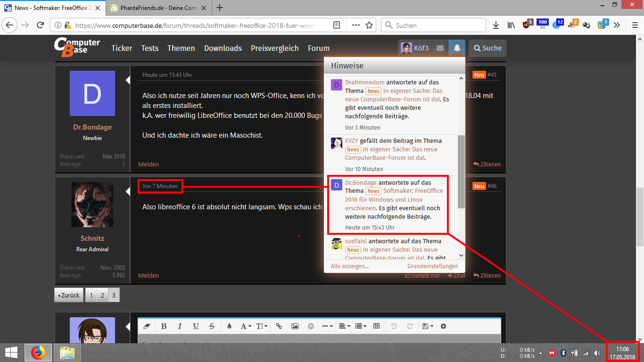
Task: Open the list style dropdown
Action: [361, 326]
